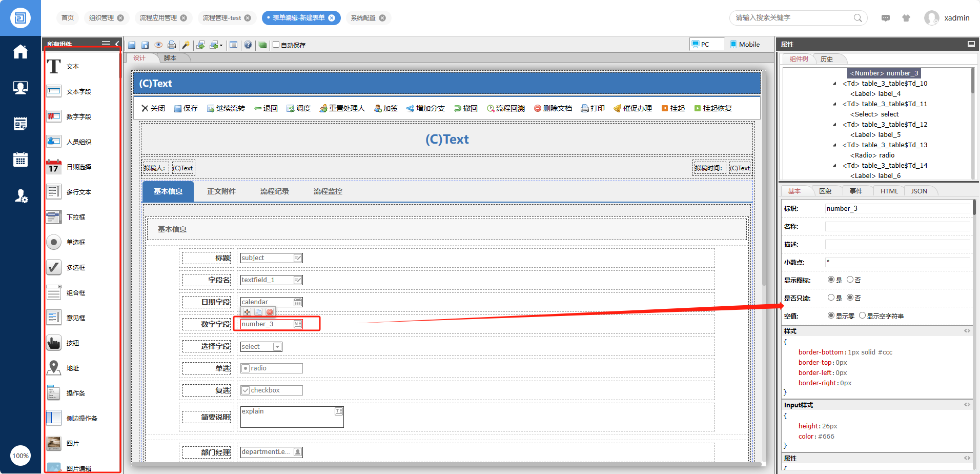Select the 意见框 opinion box component
The image size is (980, 474).
click(54, 318)
